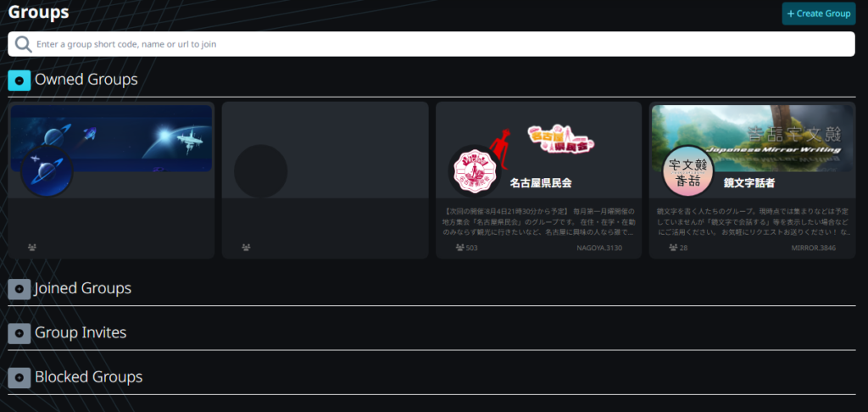Click the planet avatar of first group

point(46,171)
